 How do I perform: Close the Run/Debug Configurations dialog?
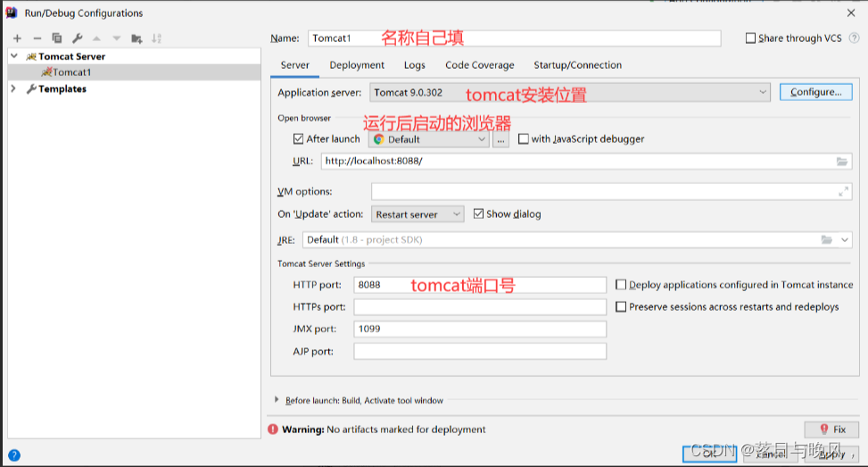[x=851, y=13]
